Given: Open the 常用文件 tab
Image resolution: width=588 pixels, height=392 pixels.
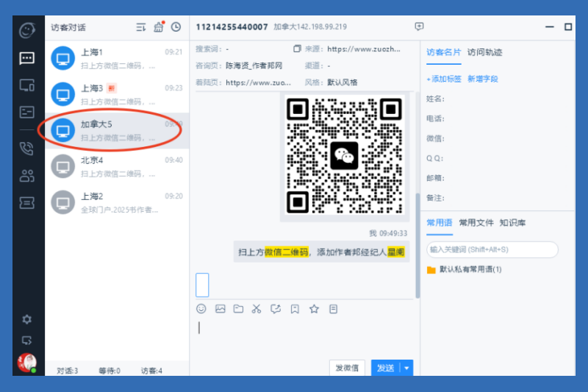Looking at the screenshot, I should [476, 223].
